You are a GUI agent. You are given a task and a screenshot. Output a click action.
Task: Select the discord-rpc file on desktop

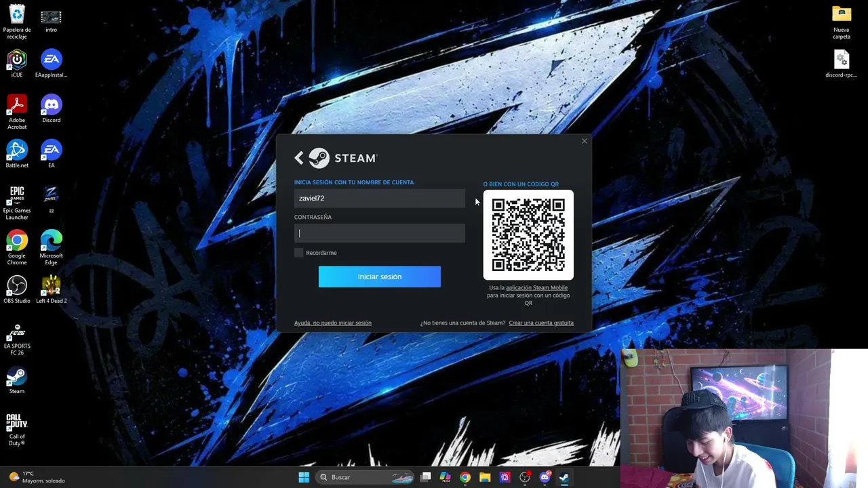coord(841,64)
